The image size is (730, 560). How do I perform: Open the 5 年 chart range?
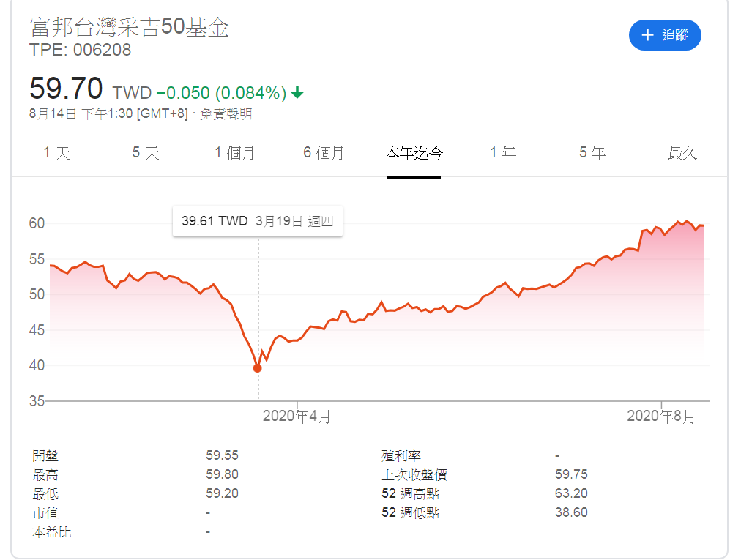click(x=592, y=153)
